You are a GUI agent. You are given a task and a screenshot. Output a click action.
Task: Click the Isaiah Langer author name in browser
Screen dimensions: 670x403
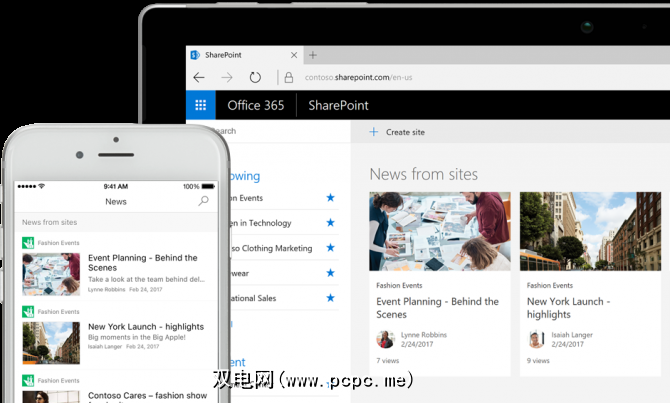point(572,335)
